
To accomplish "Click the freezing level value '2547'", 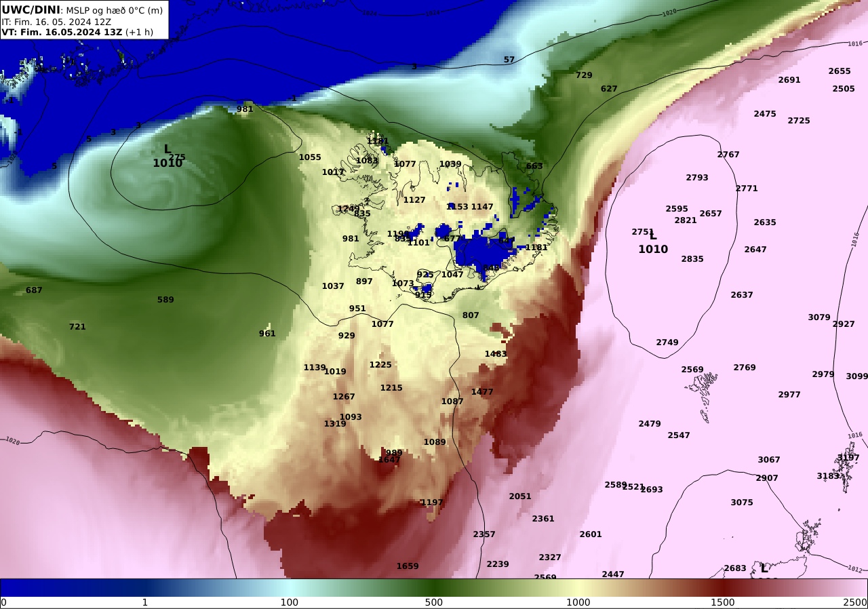I will tap(679, 435).
